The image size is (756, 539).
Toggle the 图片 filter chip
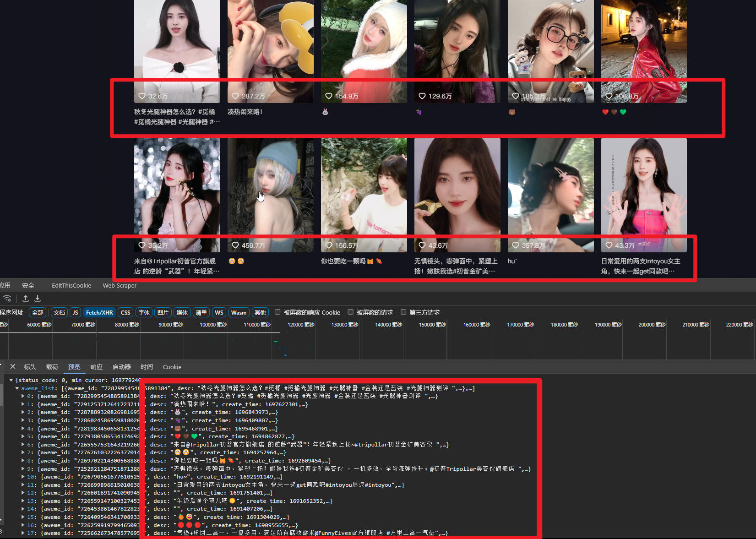click(163, 312)
